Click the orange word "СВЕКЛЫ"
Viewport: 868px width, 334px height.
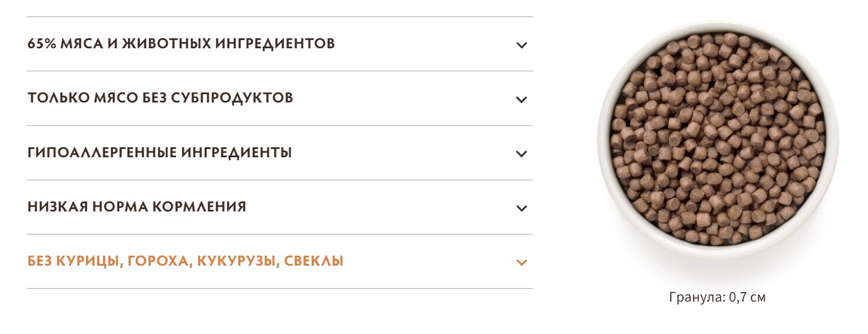(313, 261)
